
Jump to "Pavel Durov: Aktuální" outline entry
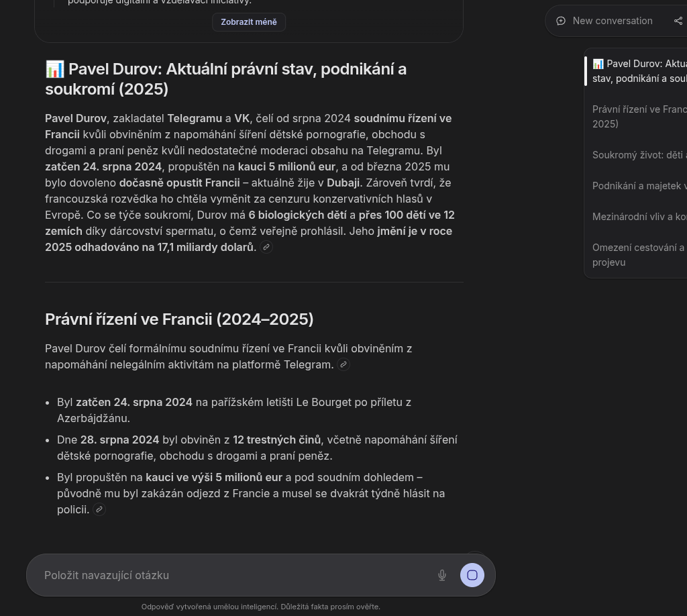tap(639, 71)
